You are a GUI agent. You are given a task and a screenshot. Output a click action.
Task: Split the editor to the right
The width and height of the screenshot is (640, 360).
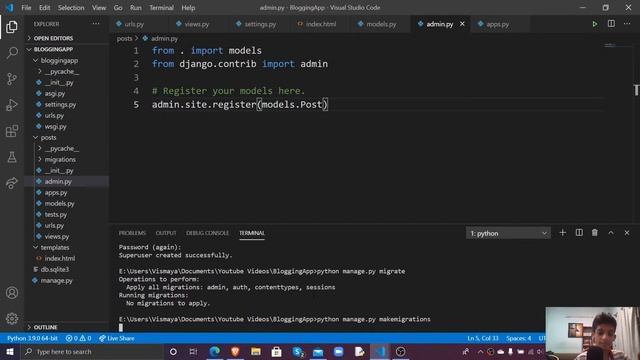(x=611, y=24)
